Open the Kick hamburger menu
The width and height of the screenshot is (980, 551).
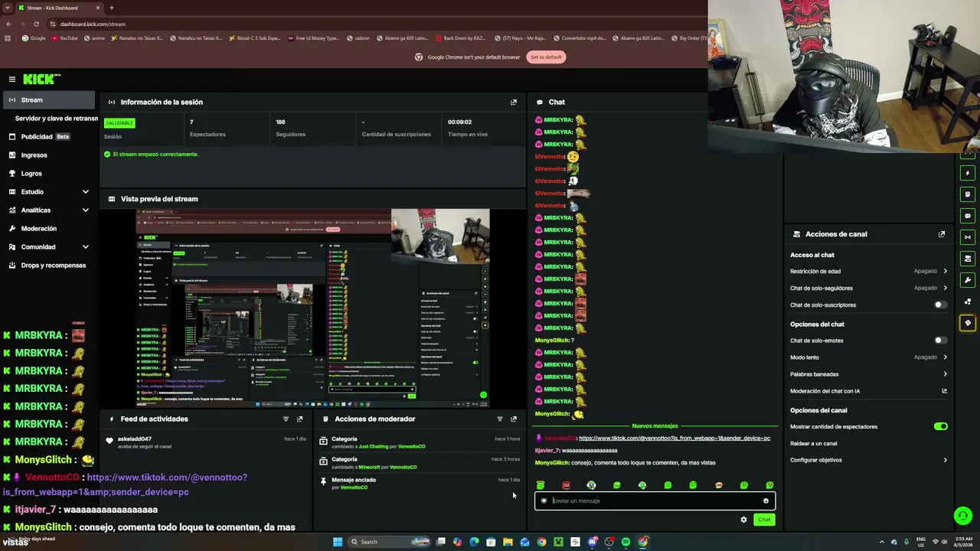[12, 79]
